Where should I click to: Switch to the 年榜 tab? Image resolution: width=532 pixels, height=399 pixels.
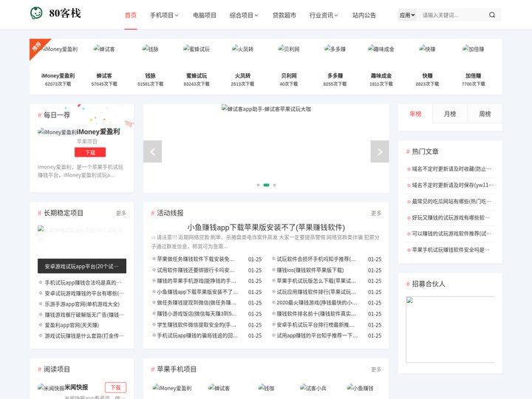pyautogui.click(x=415, y=114)
